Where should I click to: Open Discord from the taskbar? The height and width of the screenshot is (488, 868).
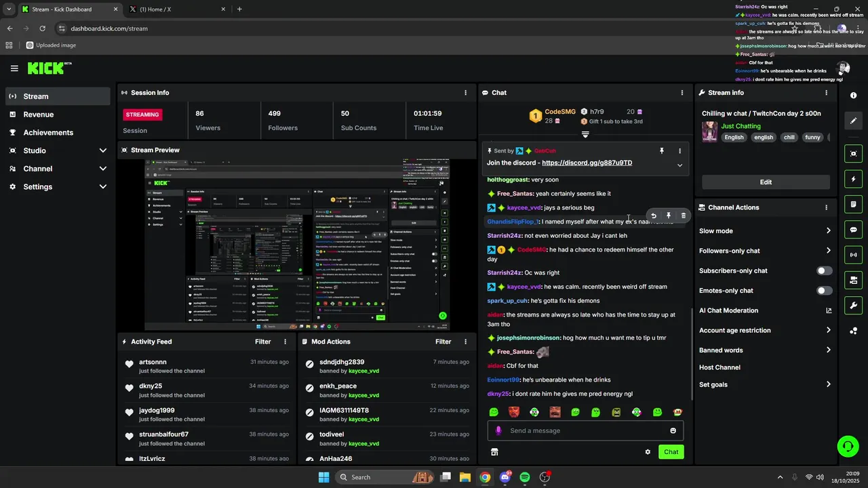[505, 477]
